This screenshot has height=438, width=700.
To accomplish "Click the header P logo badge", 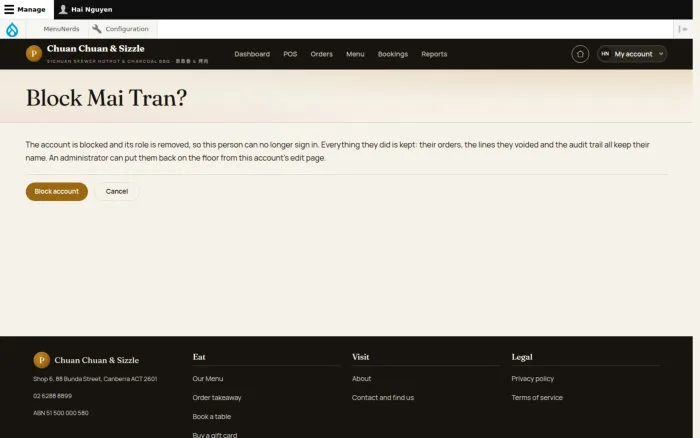I will (x=34, y=54).
